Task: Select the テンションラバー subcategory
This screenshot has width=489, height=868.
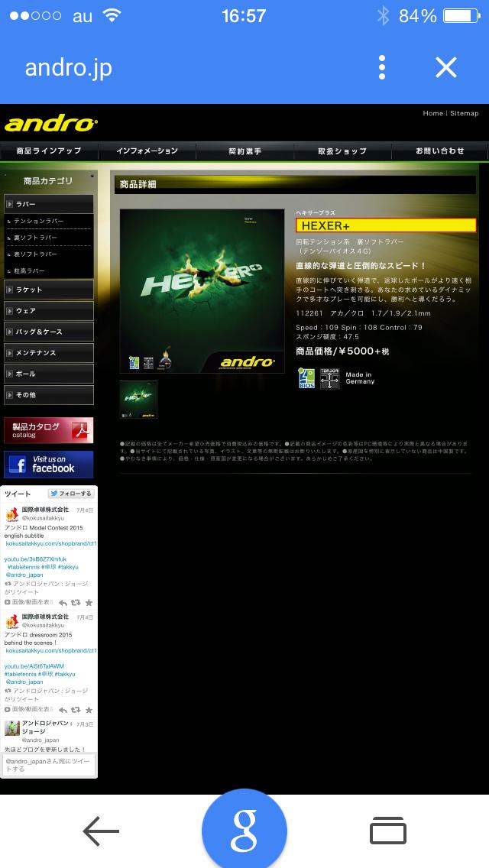Action: pyautogui.click(x=49, y=221)
